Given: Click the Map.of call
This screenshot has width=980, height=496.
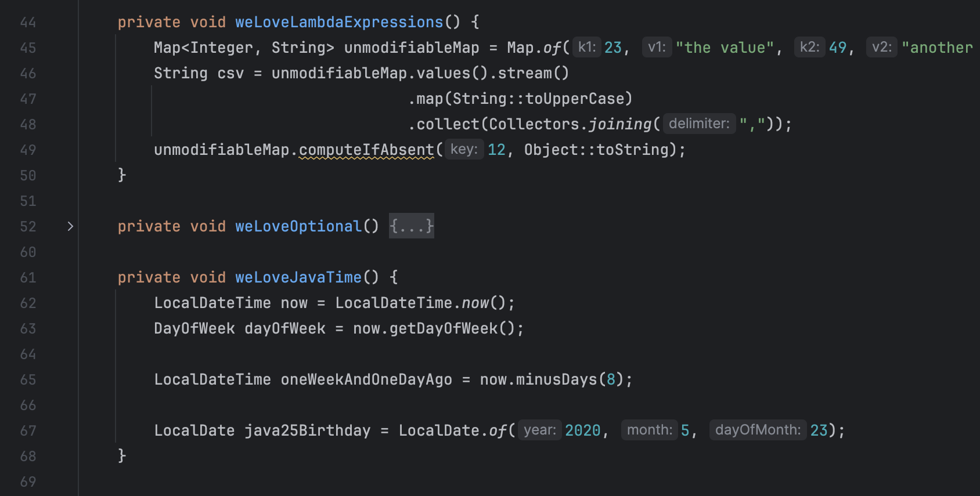Looking at the screenshot, I should 534,48.
